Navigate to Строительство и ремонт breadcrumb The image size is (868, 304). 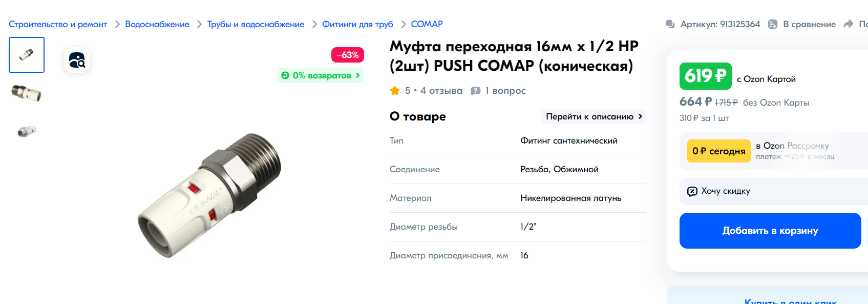pos(58,24)
